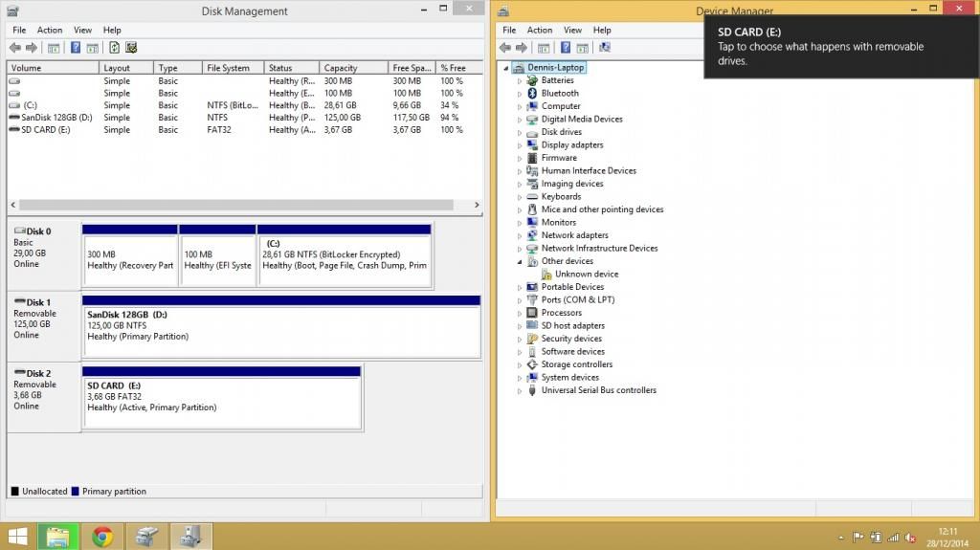Open View menu in Disk Management
This screenshot has height=550, width=980.
(82, 30)
